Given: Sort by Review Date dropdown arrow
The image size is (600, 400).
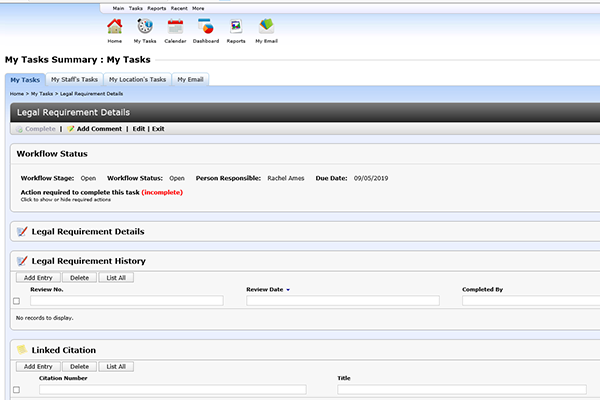Looking at the screenshot, I should coord(288,289).
